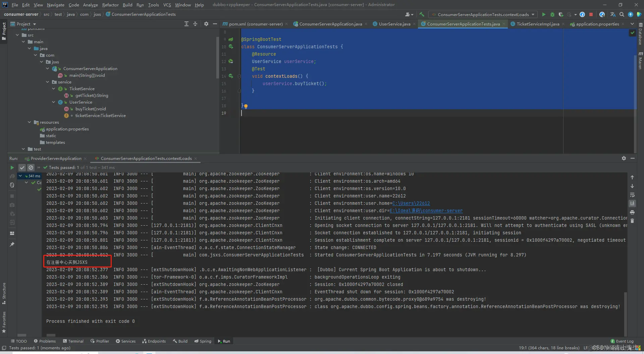Open the Translate icon in the toolbar
The height and width of the screenshot is (354, 644).
613,14
